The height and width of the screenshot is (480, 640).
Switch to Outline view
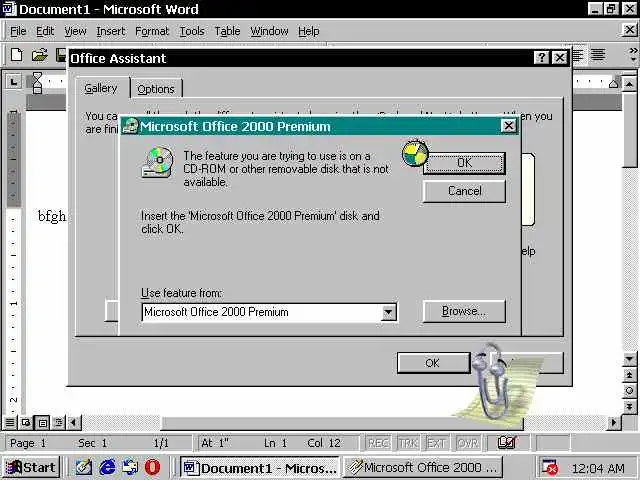pyautogui.click(x=58, y=423)
